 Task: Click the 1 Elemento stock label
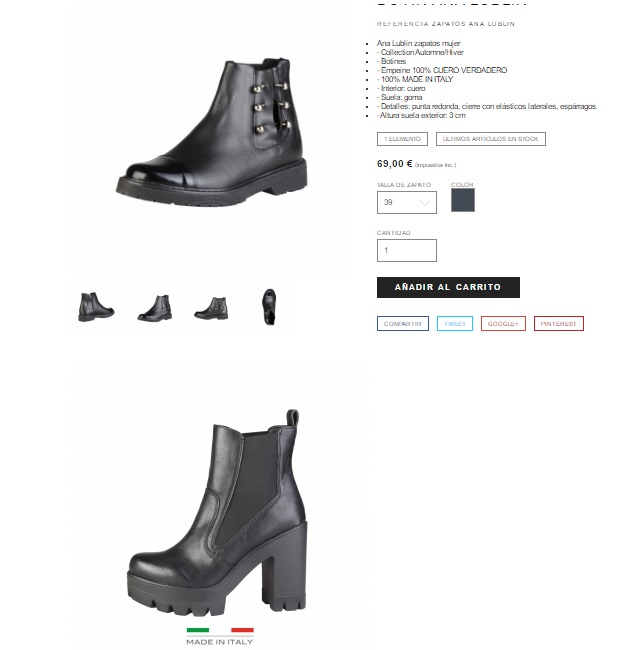(x=402, y=139)
